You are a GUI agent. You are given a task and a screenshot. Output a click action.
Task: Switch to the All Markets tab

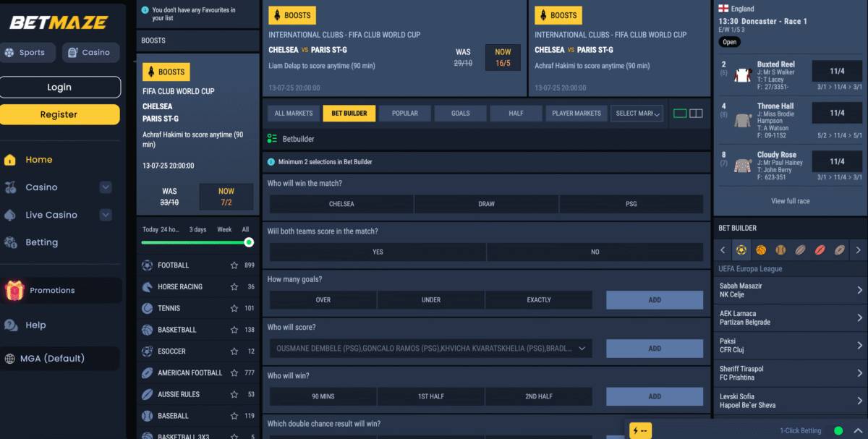coord(294,114)
